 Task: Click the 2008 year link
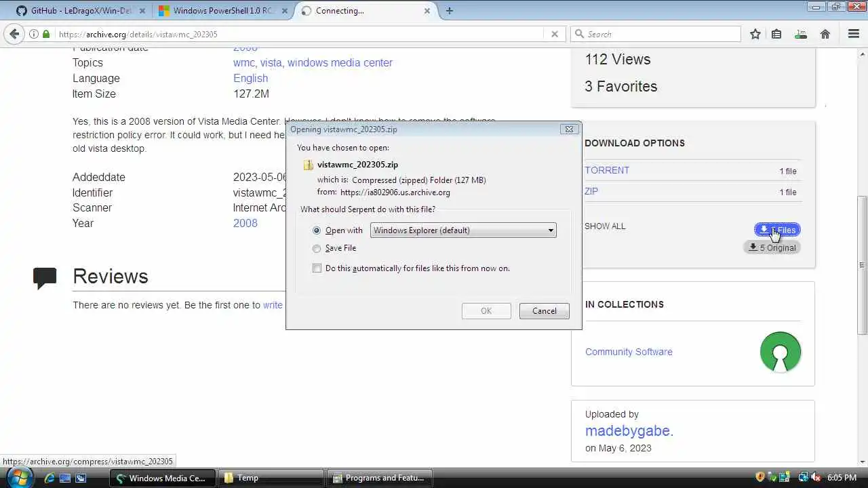tap(245, 223)
